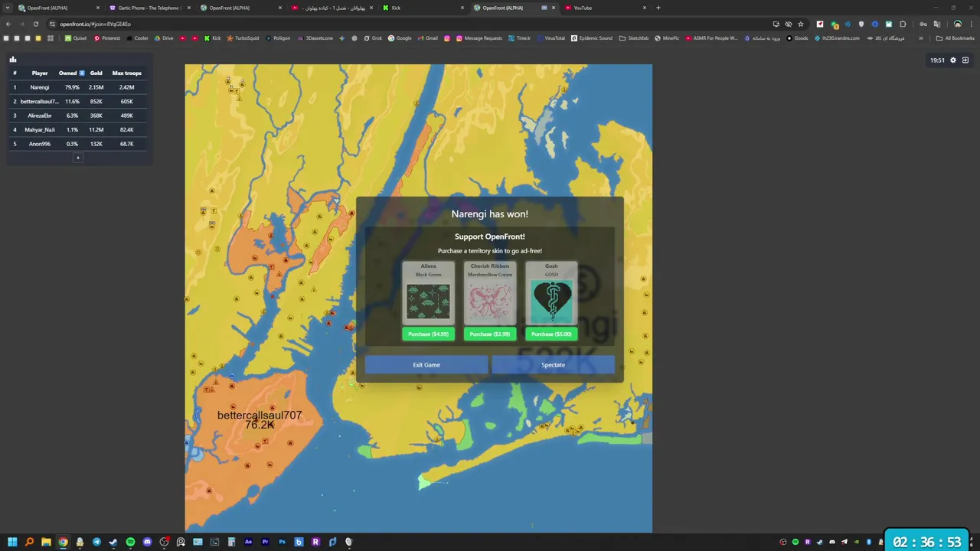Open TurboSquid bookmark
The width and height of the screenshot is (980, 551).
coord(243,38)
